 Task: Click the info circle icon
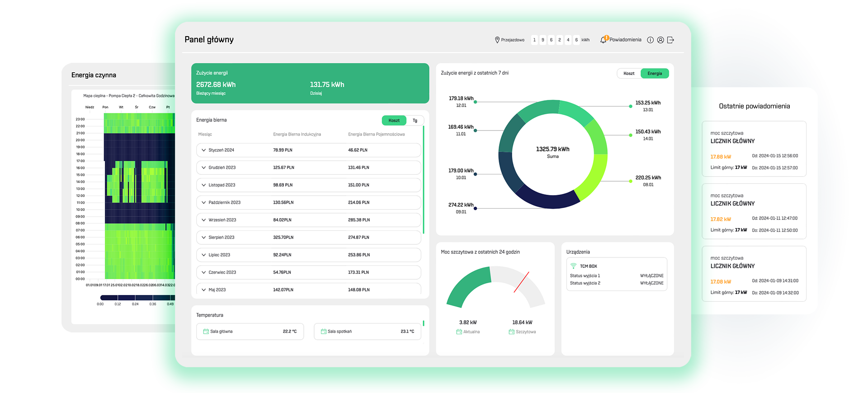[650, 40]
